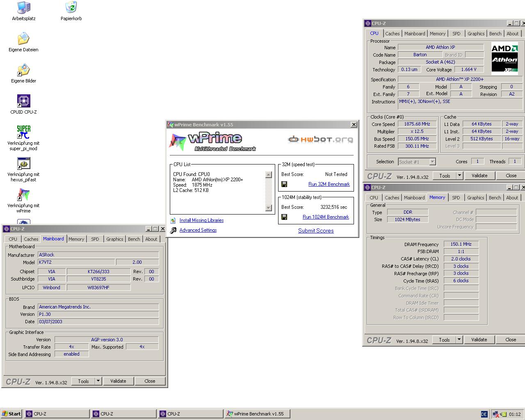
Task: Click Run 32M Benchmark link
Action: [329, 184]
